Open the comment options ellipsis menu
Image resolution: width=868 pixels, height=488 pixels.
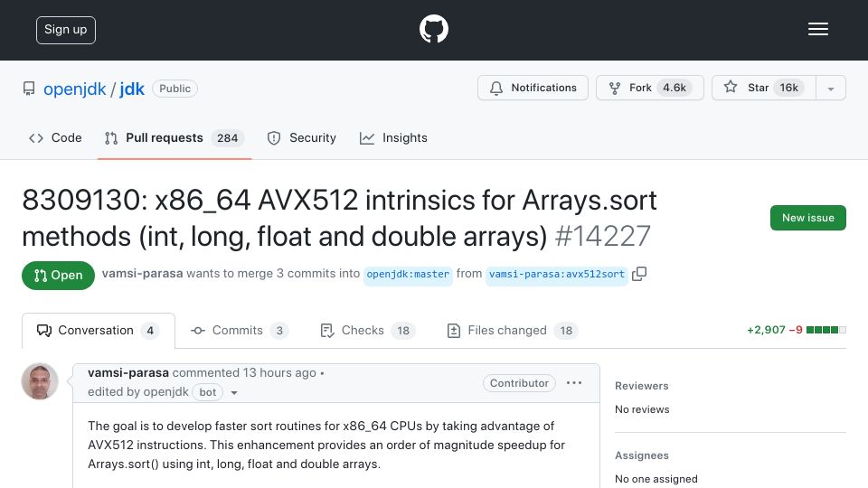(574, 383)
